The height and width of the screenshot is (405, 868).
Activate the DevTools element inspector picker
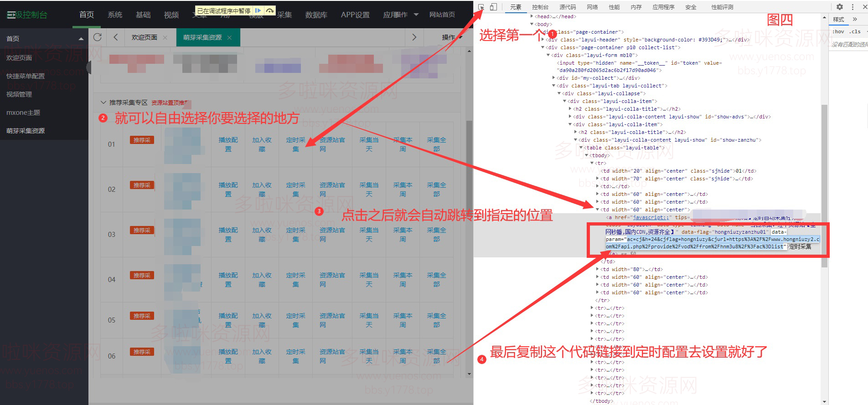[x=481, y=7]
